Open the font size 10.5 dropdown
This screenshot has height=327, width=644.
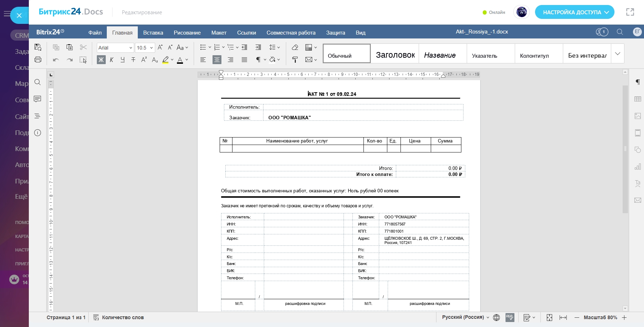[x=145, y=48]
